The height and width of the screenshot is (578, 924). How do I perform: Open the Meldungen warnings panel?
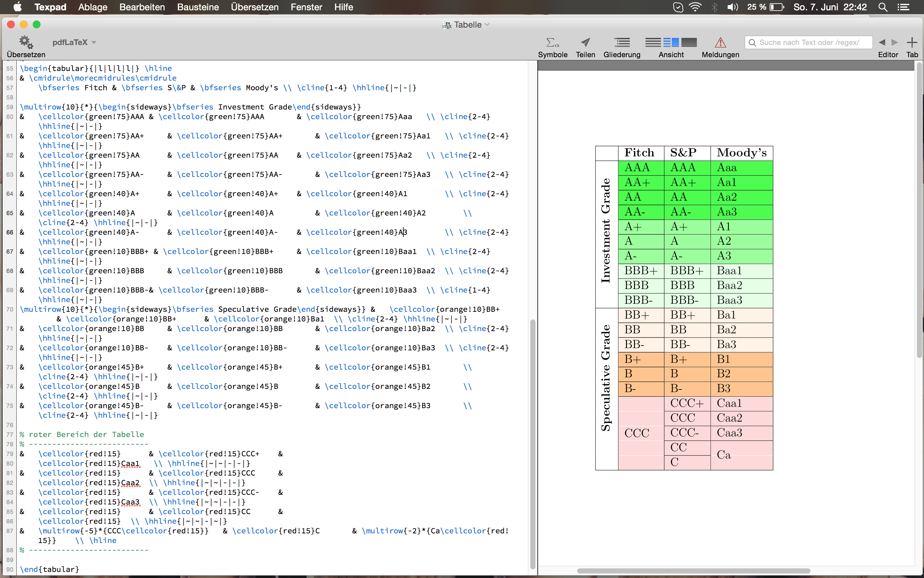point(720,42)
